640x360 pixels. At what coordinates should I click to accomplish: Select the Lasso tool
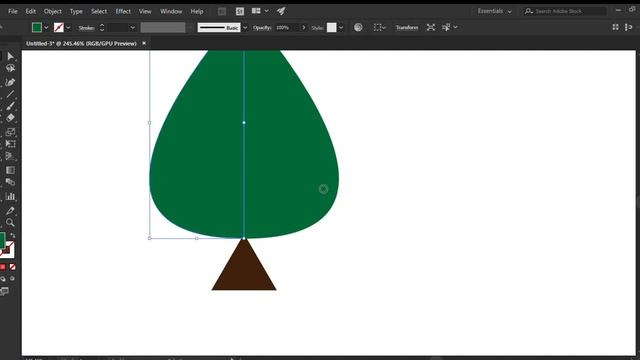click(10, 68)
